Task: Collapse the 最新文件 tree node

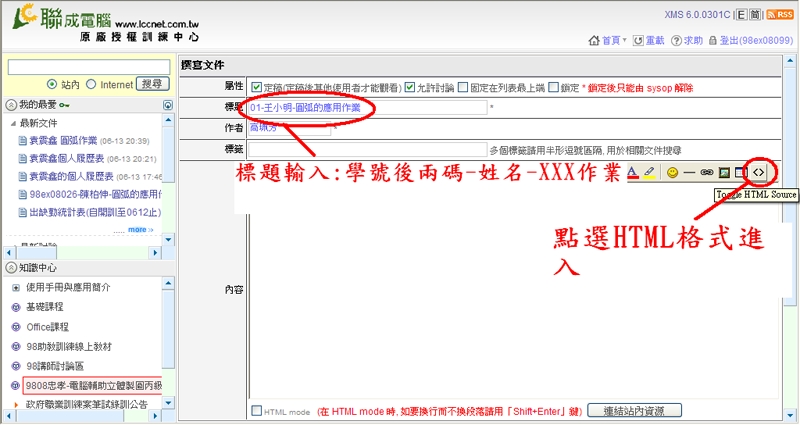Action: [x=13, y=123]
